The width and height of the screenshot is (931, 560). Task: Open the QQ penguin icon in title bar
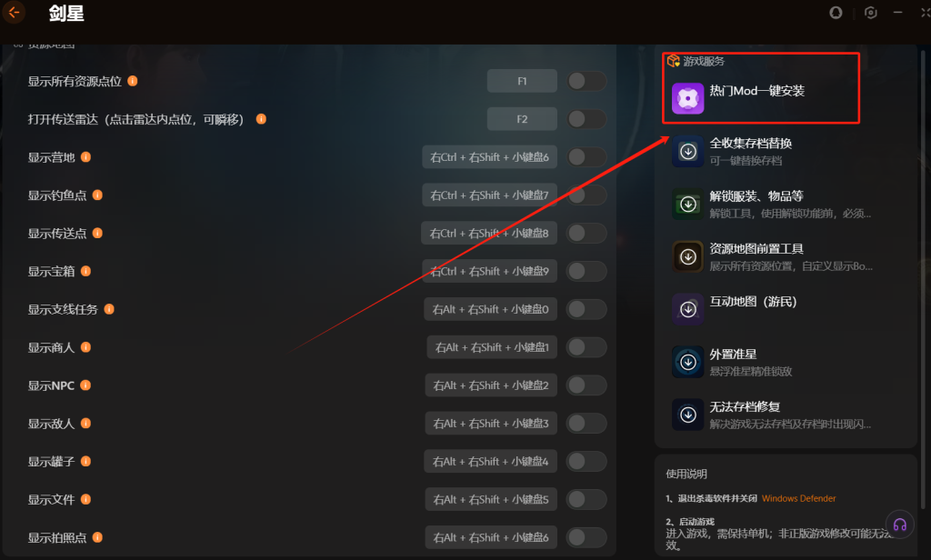point(837,13)
